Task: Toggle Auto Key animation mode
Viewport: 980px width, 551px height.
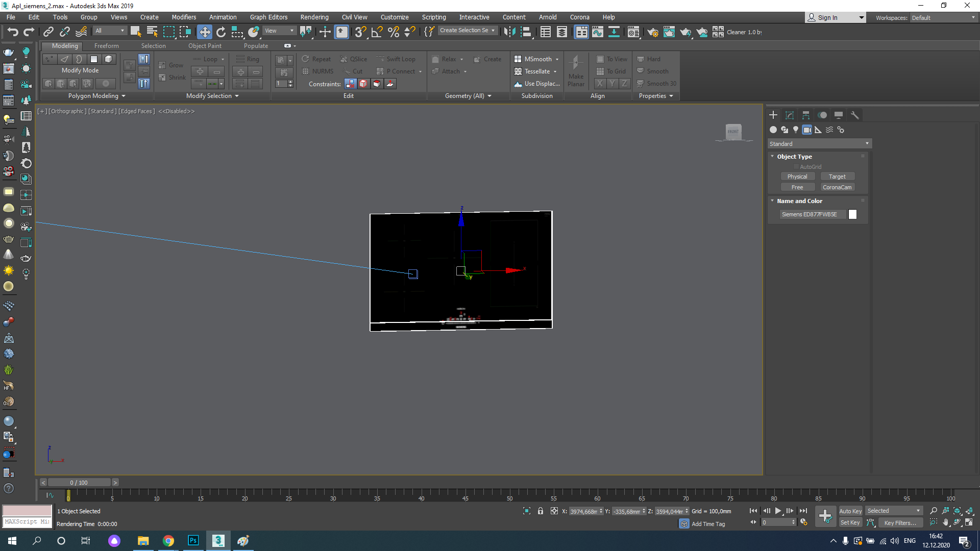Action: tap(850, 511)
